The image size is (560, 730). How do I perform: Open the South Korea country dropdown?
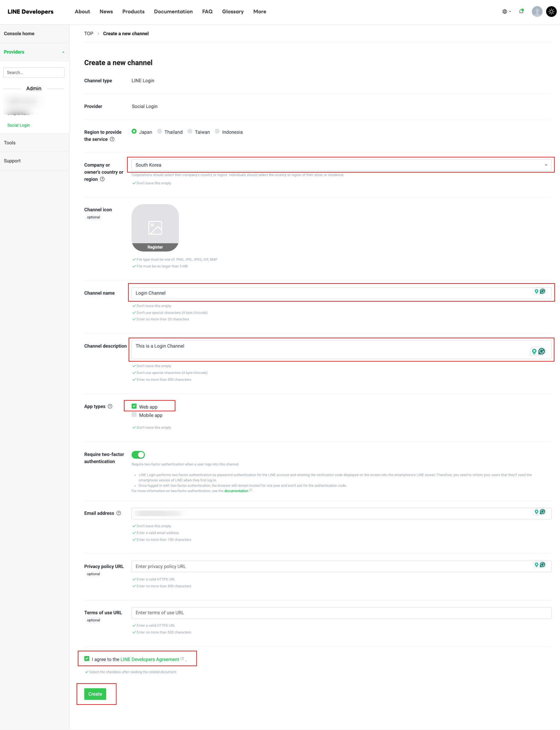click(x=341, y=165)
